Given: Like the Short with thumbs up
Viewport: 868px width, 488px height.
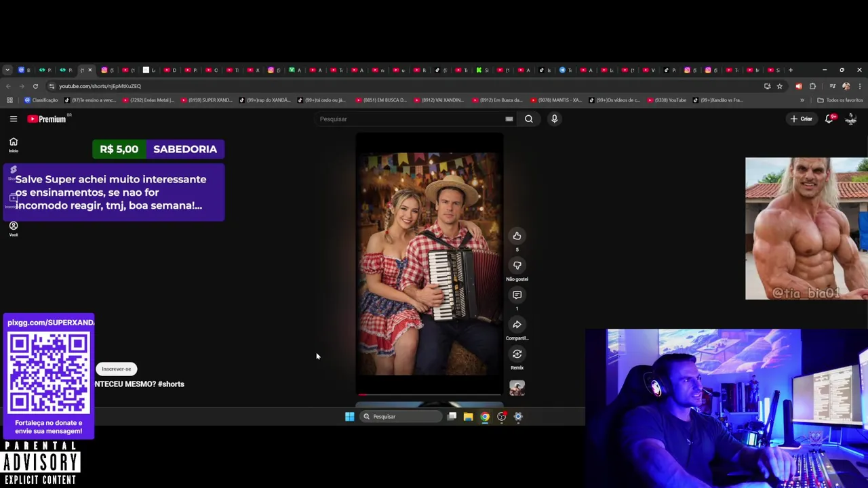Looking at the screenshot, I should [x=517, y=236].
